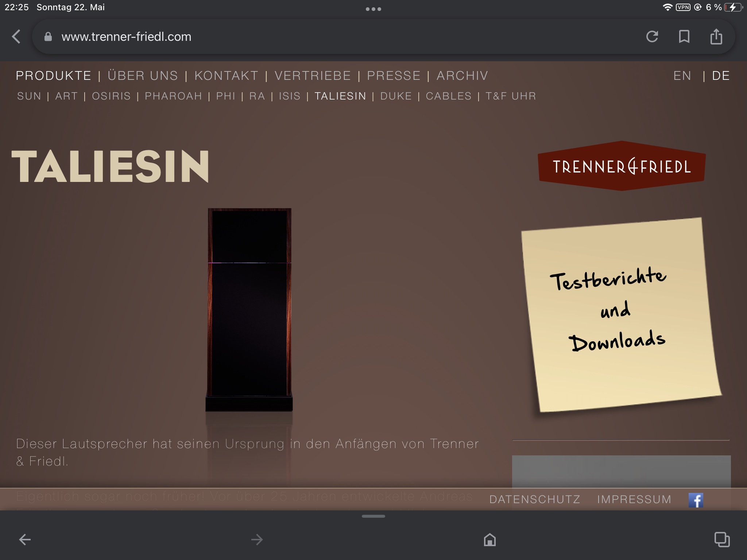Switch language to EN
Viewport: 747px width, 560px height.
[682, 75]
